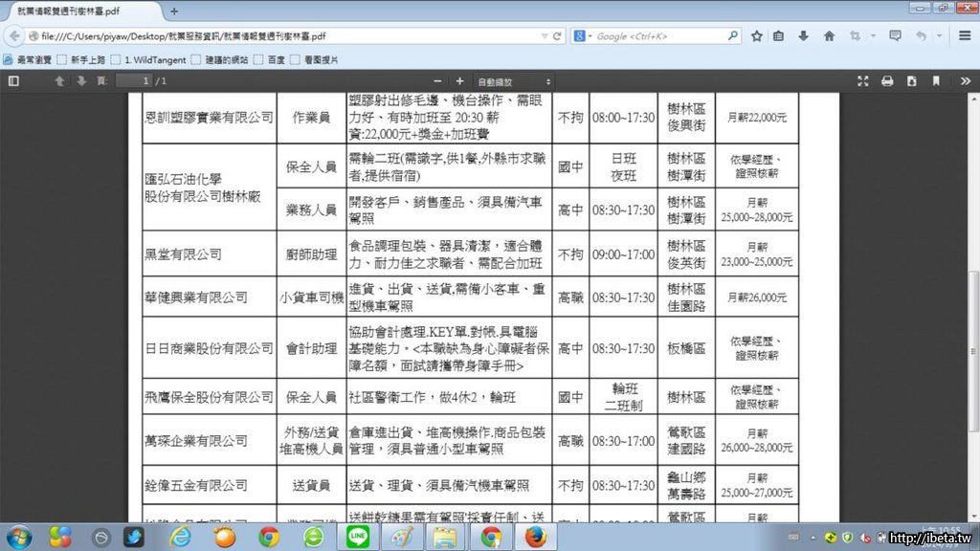Reload the current page
Screen dimensions: 980x551
point(557,36)
